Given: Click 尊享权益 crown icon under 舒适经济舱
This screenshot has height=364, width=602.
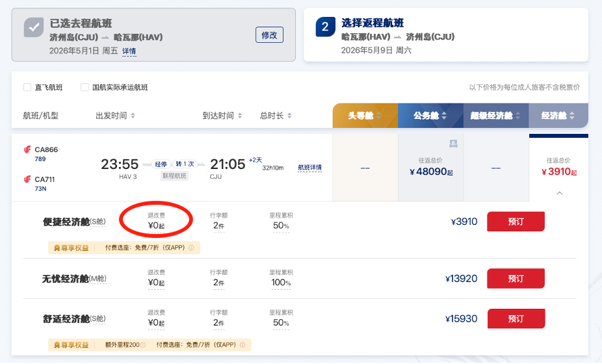Looking at the screenshot, I should (x=57, y=345).
